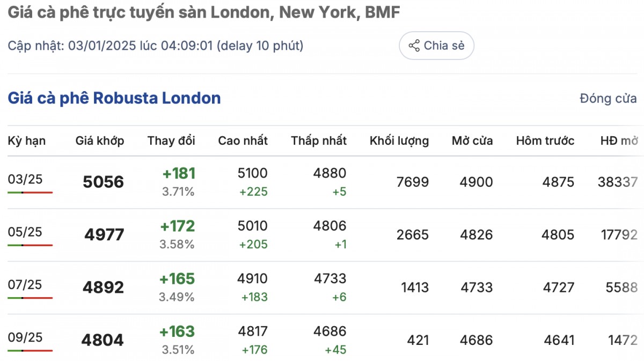
Task: Click the Khối lượng column header
Action: tap(399, 141)
